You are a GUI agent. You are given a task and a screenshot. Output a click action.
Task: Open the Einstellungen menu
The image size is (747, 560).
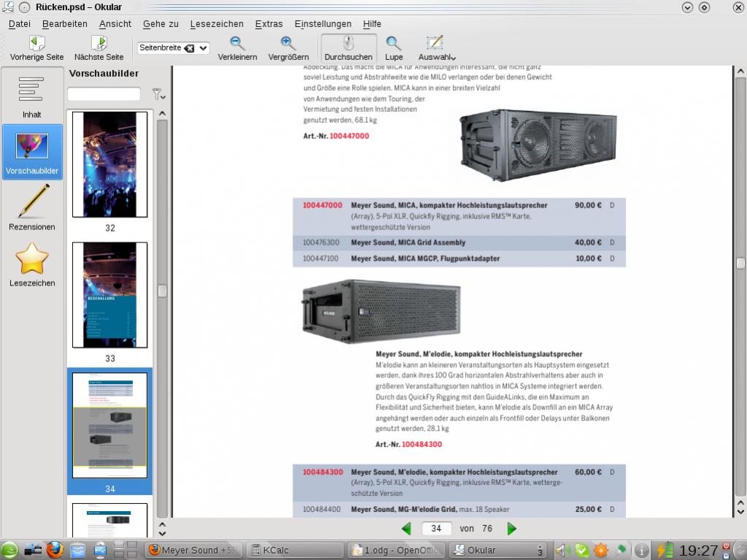(x=323, y=24)
